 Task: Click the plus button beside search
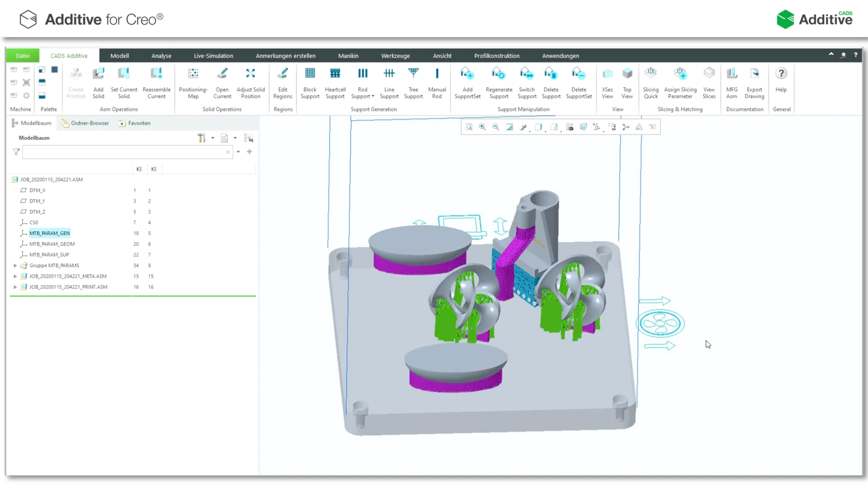coord(249,152)
